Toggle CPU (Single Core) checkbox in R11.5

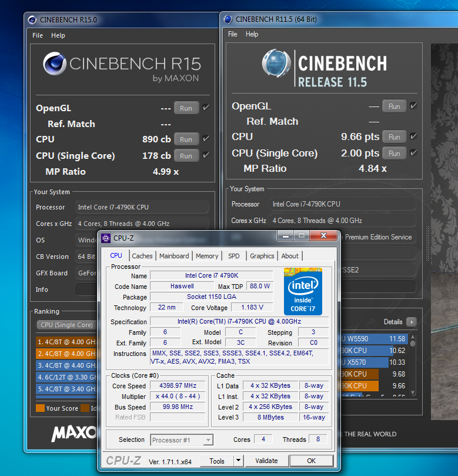click(413, 153)
